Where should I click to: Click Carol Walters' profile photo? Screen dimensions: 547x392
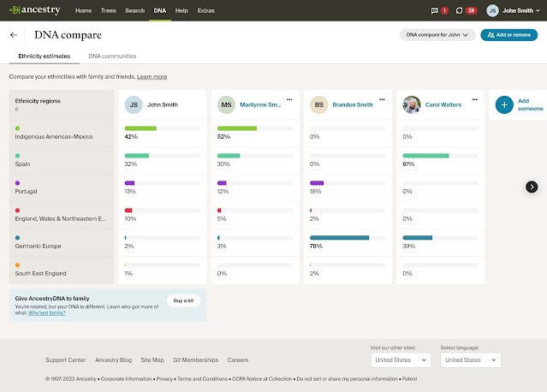(412, 104)
